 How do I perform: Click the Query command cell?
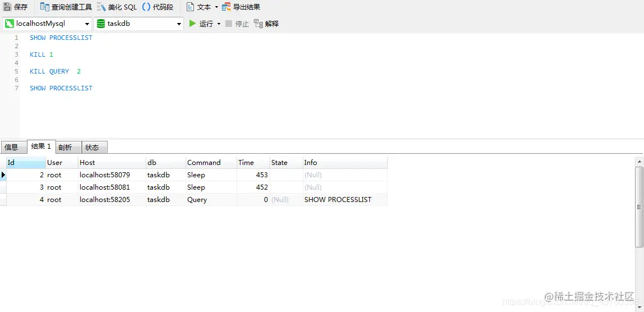click(211, 199)
